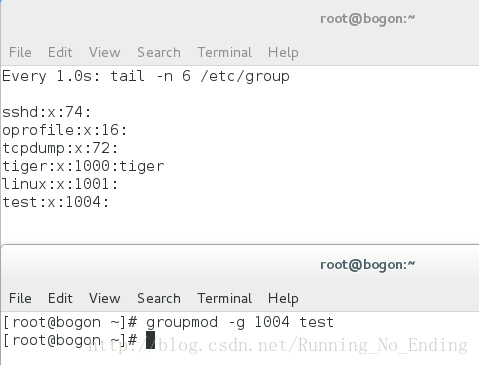479x365 pixels.
Task: Open Help menu in top terminal
Action: 283,53
